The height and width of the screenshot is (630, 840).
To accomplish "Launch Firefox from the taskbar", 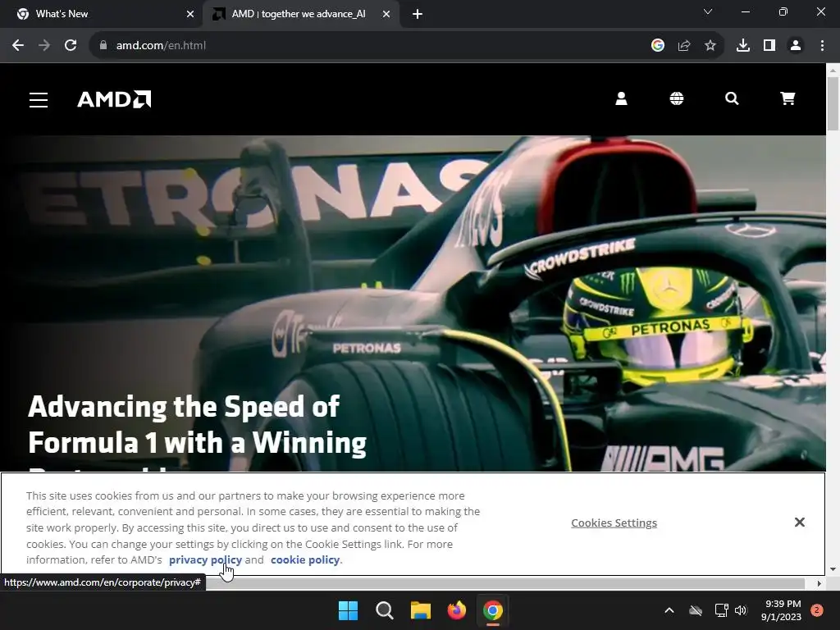I will pos(456,610).
